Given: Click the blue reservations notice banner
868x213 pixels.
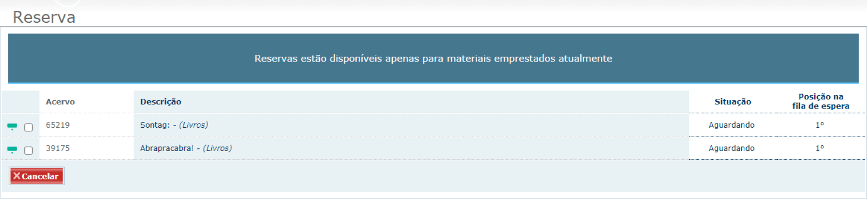Looking at the screenshot, I should tap(433, 58).
